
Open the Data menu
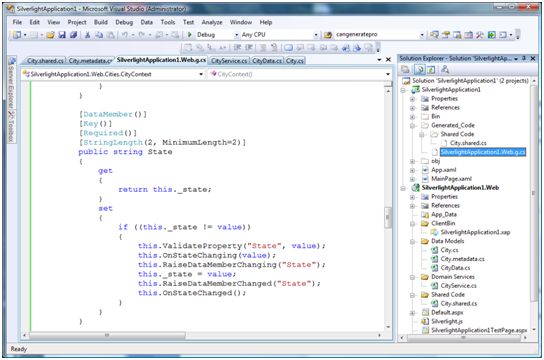(x=146, y=22)
